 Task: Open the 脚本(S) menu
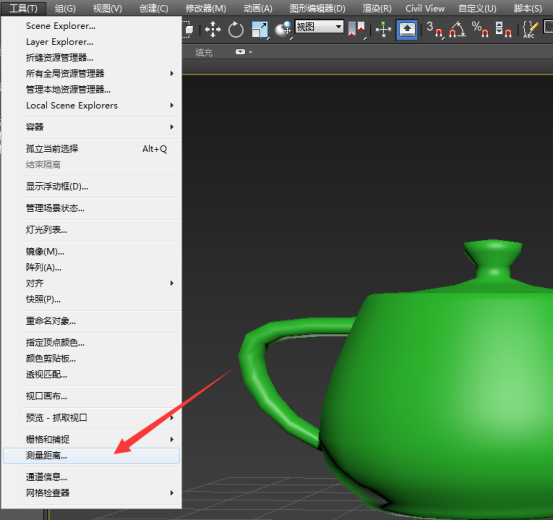(528, 8)
